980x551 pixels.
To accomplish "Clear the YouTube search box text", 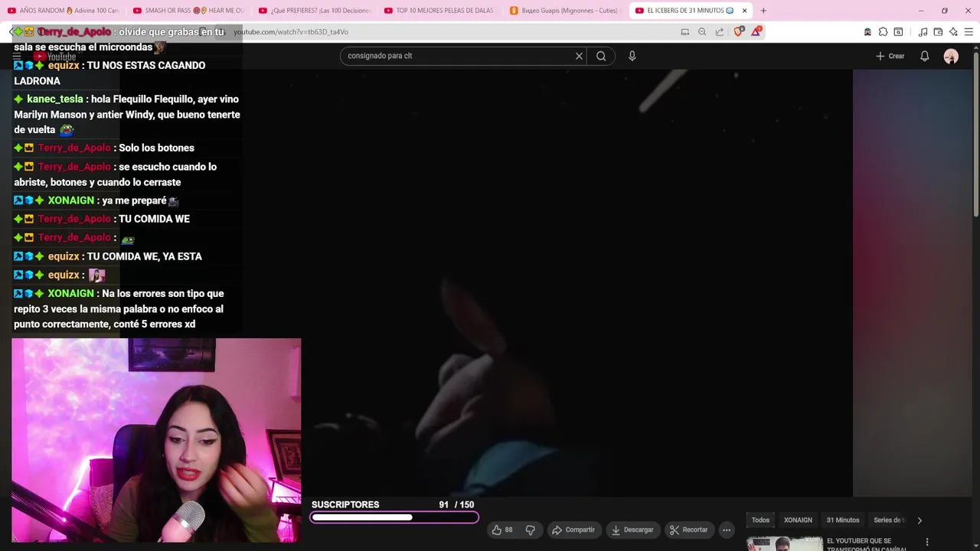I will click(x=579, y=56).
